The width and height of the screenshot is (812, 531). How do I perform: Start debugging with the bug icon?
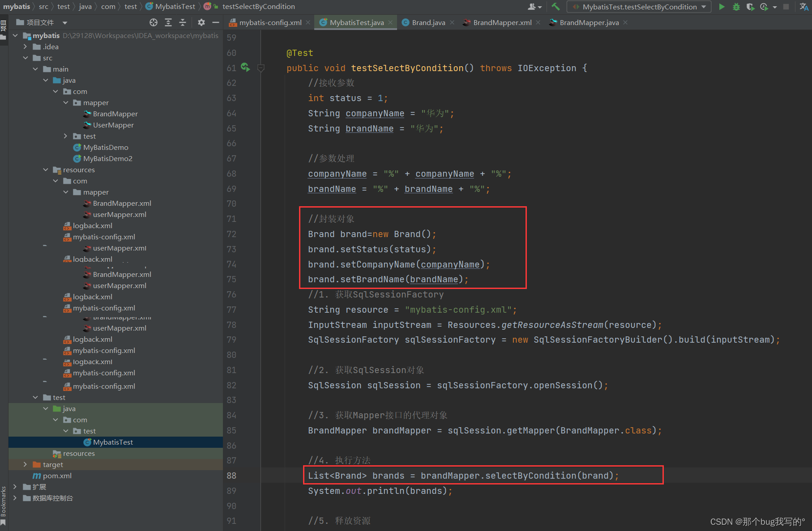click(x=736, y=7)
